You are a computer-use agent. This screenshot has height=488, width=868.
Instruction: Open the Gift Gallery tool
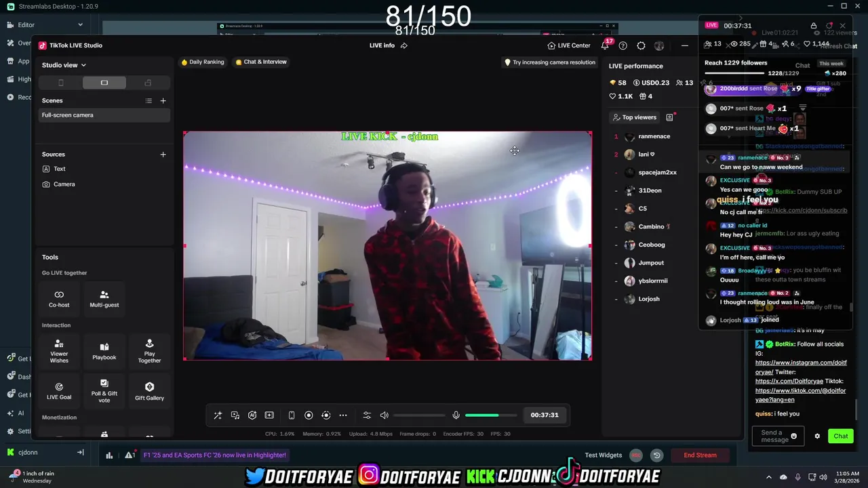[x=149, y=391]
